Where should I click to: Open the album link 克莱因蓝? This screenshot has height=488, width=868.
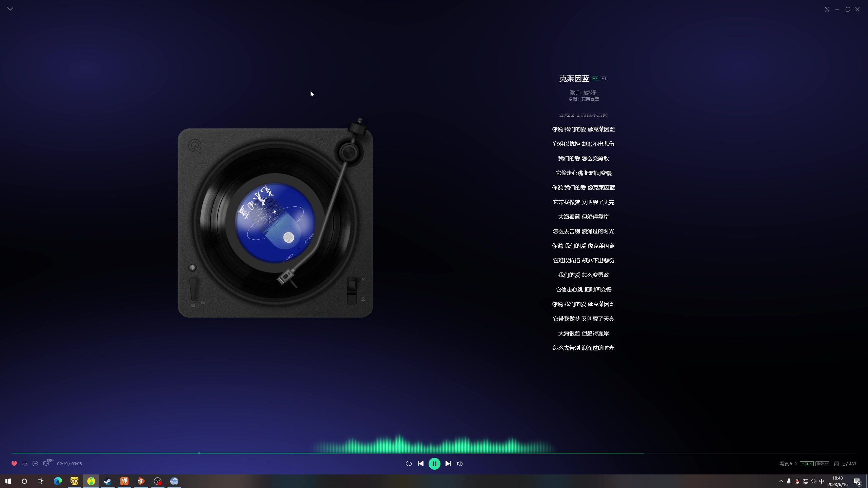point(590,99)
